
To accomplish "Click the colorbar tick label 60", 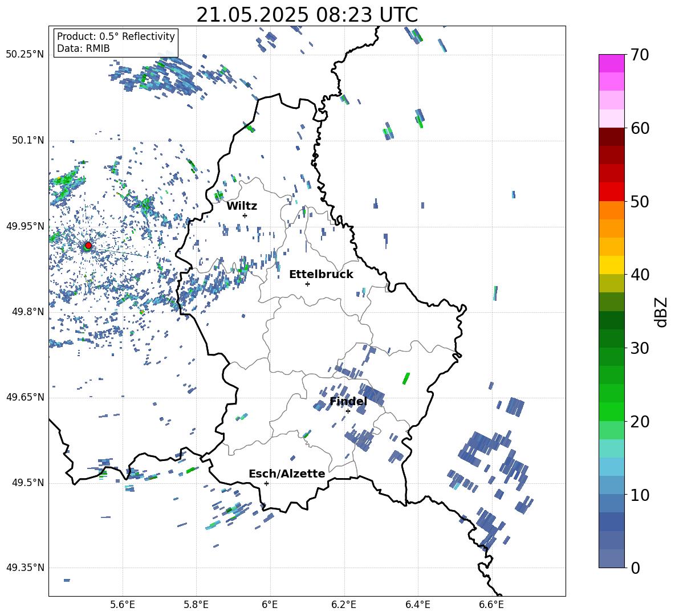I will pyautogui.click(x=640, y=128).
